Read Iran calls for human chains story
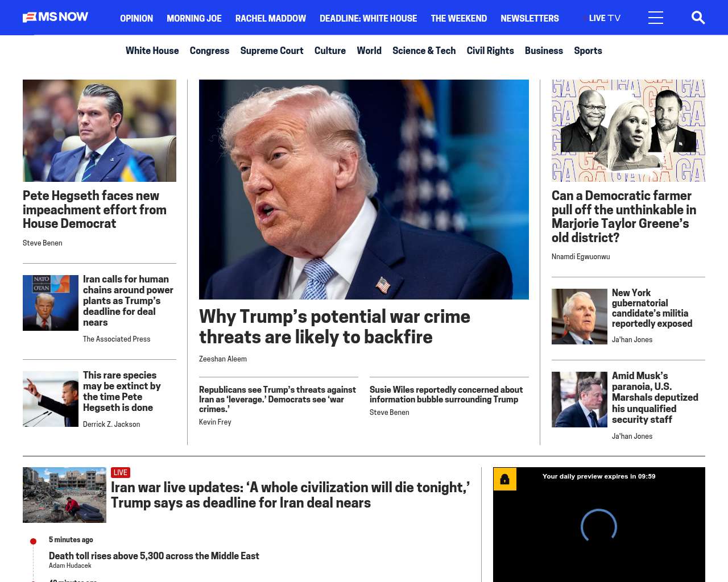Viewport: 728px width, 582px height. click(128, 301)
